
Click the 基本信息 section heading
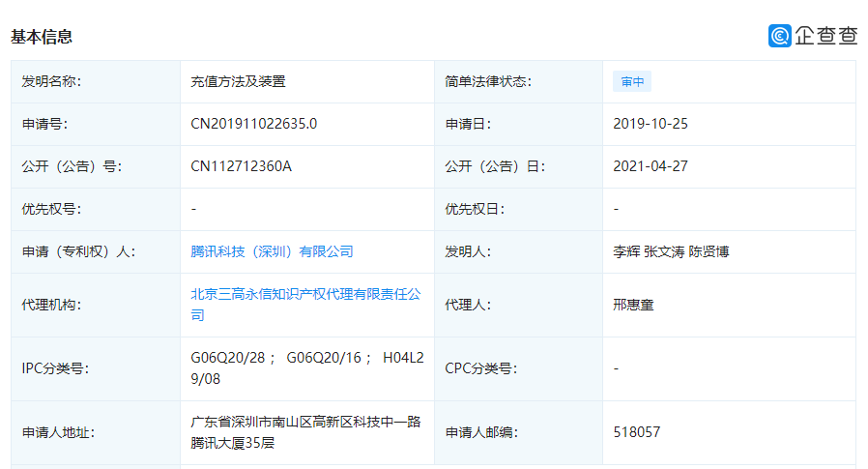coord(42,37)
